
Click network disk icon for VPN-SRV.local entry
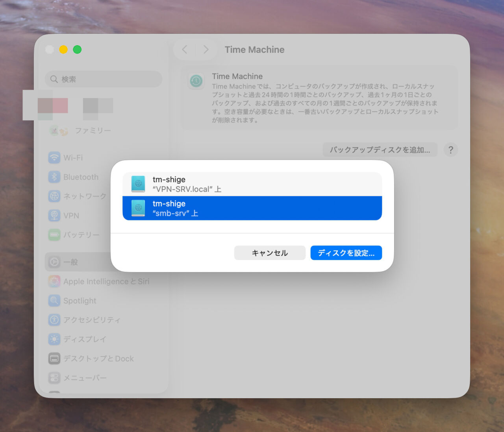pyautogui.click(x=138, y=184)
